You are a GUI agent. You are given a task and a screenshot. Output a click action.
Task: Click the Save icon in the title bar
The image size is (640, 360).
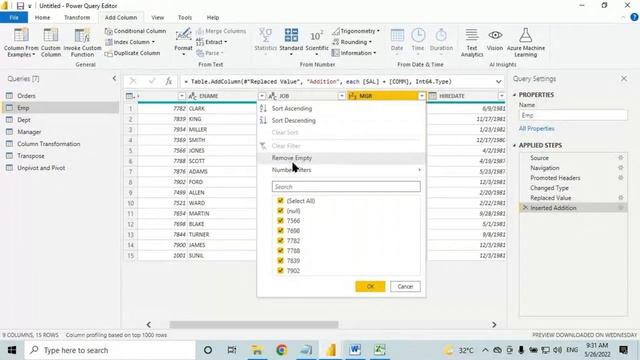click(20, 6)
